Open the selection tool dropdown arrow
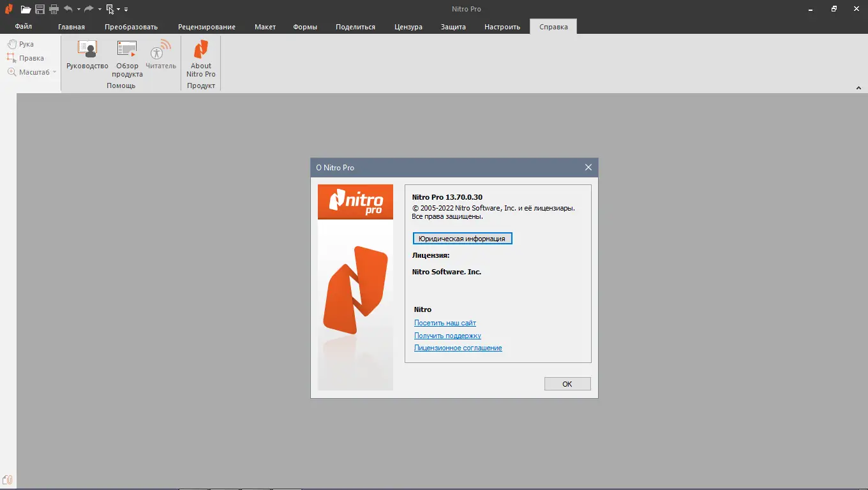Viewport: 868px width, 490px height. pyautogui.click(x=119, y=10)
